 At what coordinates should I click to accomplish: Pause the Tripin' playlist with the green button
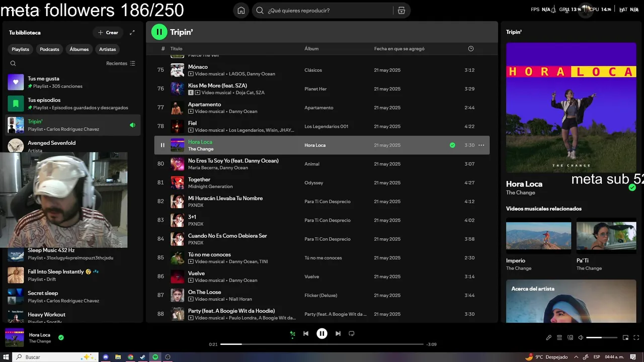pos(159,32)
